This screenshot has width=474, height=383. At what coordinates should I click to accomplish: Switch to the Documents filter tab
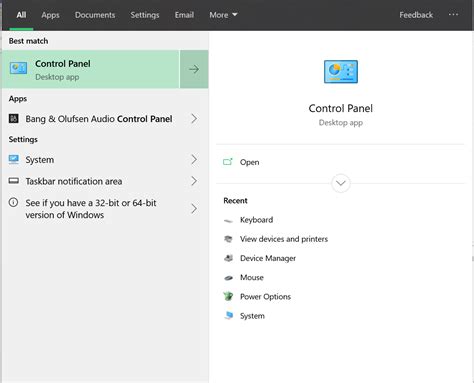(x=95, y=15)
